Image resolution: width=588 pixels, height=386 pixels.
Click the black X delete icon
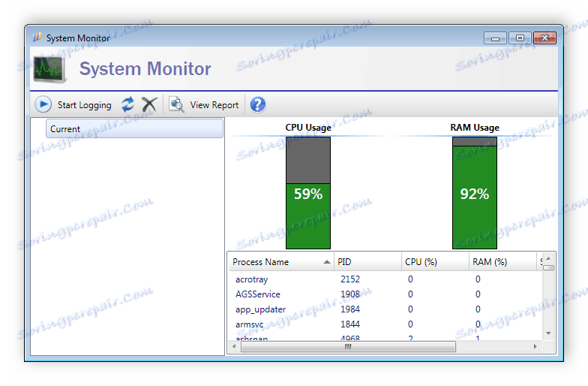click(x=149, y=105)
